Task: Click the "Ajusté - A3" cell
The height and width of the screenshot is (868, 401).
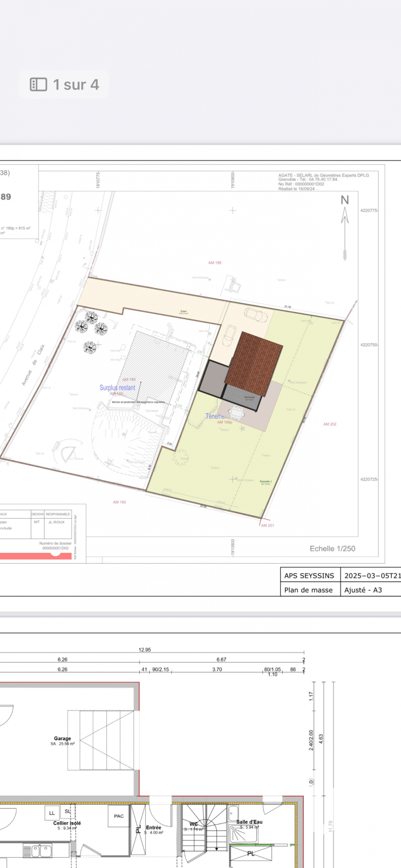Action: [363, 590]
